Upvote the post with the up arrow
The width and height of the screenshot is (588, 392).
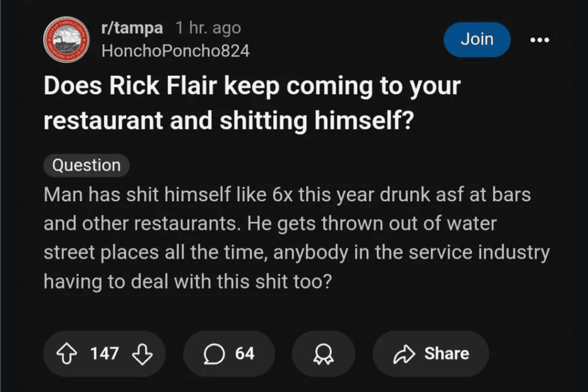pyautogui.click(x=67, y=354)
